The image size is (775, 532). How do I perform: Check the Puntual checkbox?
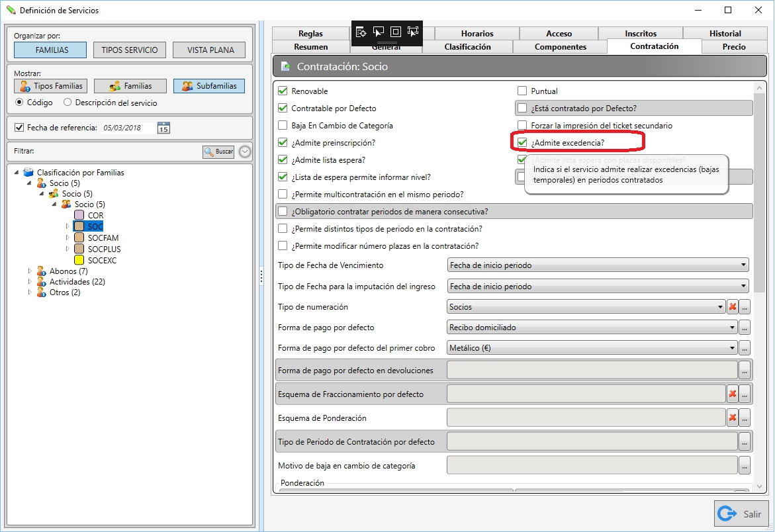click(x=522, y=91)
